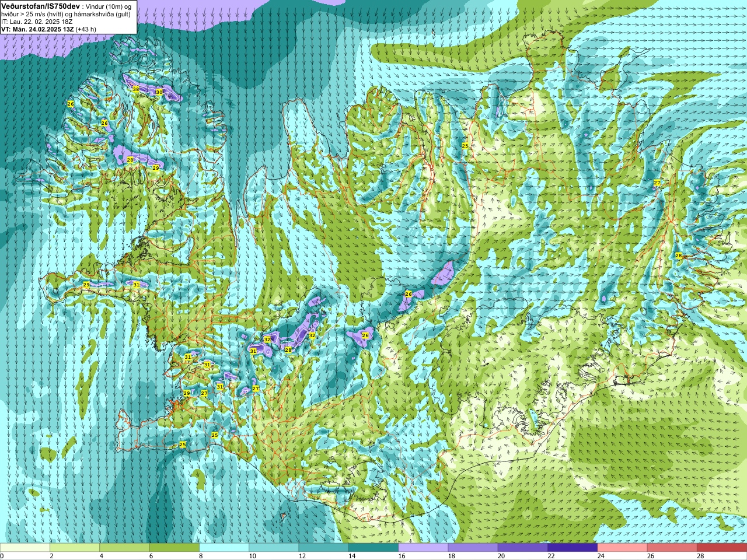Screen dimensions: 747x560
Task: Select the 20–22 violet legend swatch
Action: point(523,548)
